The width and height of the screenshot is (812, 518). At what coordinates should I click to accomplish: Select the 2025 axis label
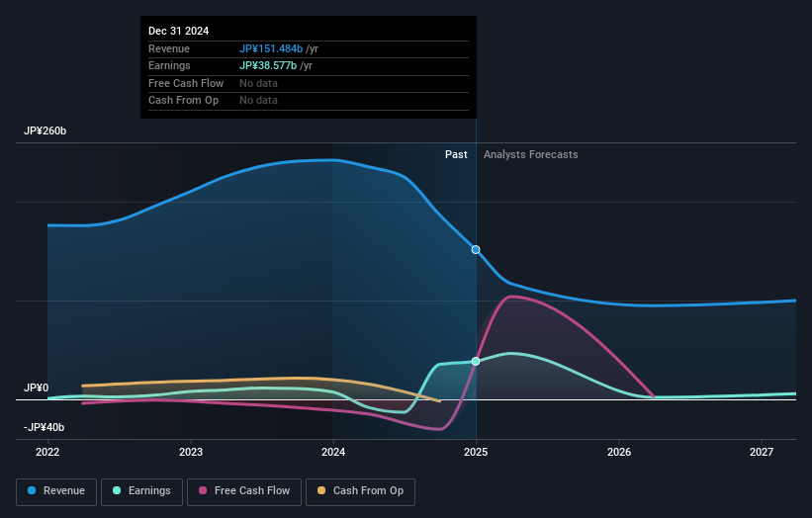[476, 452]
